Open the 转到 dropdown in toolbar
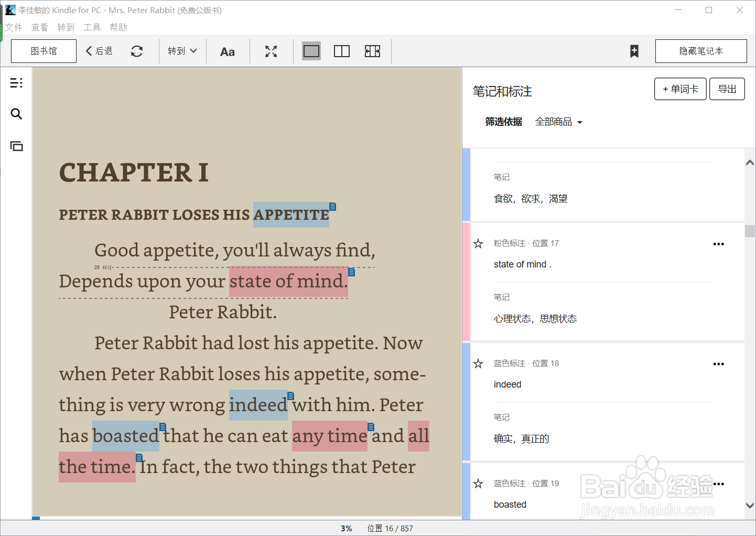This screenshot has width=756, height=536. pyautogui.click(x=182, y=51)
